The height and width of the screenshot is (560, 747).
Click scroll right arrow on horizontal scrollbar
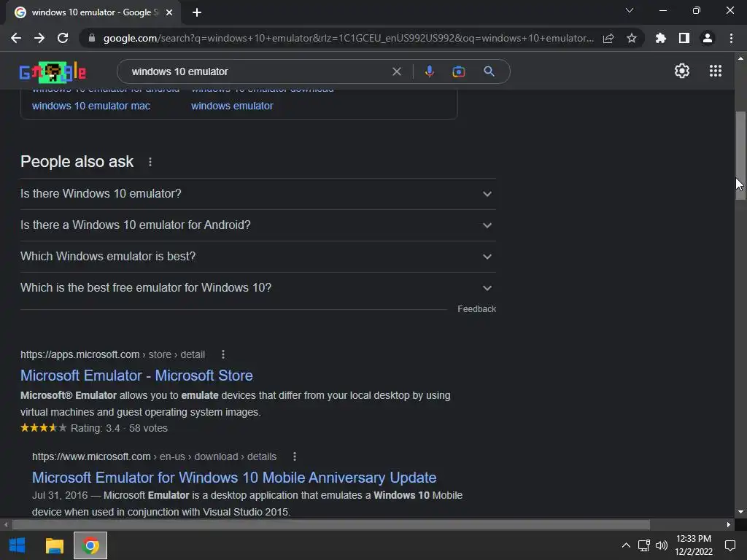(729, 525)
